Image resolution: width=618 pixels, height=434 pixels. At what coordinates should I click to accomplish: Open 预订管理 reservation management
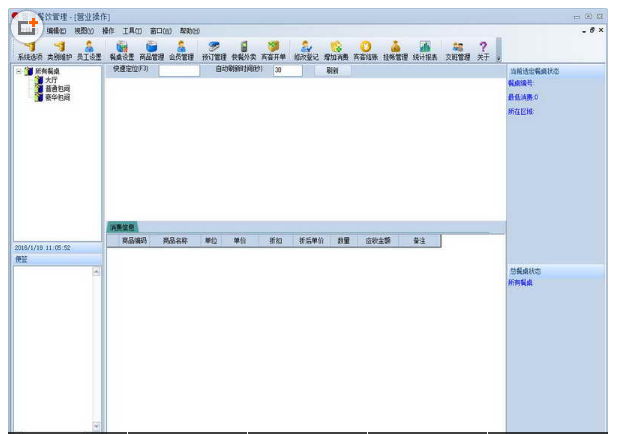click(214, 51)
